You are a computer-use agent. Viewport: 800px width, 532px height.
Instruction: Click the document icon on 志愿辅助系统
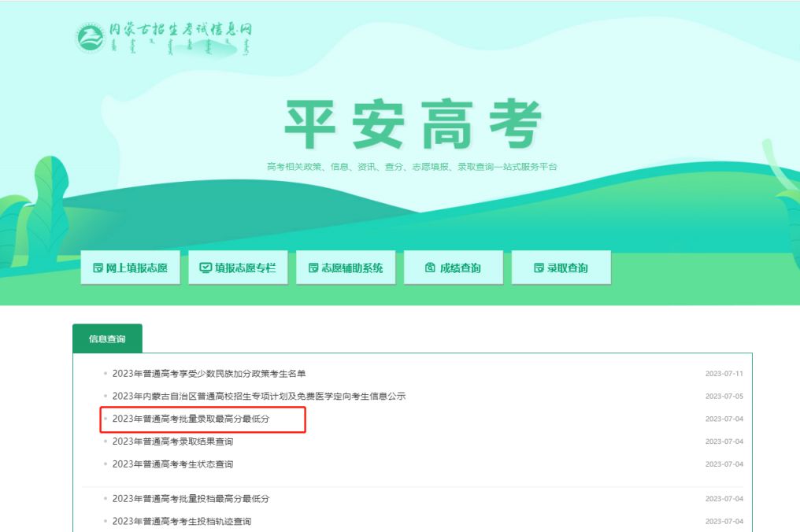[x=313, y=268]
